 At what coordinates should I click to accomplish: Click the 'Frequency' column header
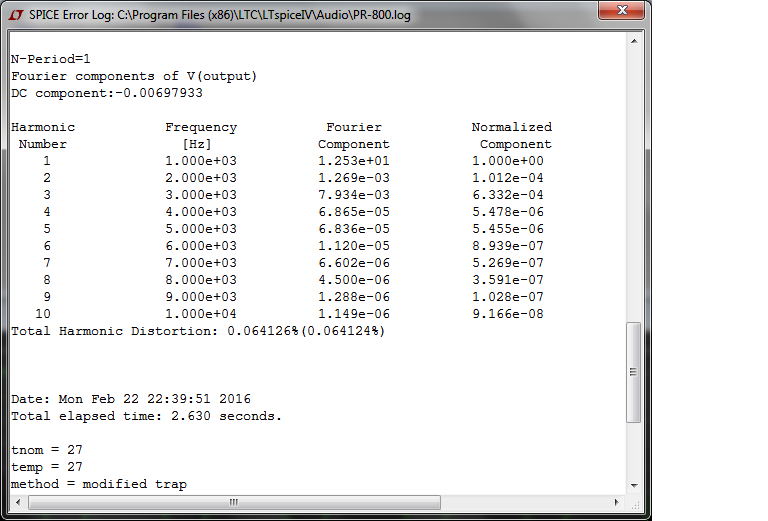pyautogui.click(x=201, y=127)
